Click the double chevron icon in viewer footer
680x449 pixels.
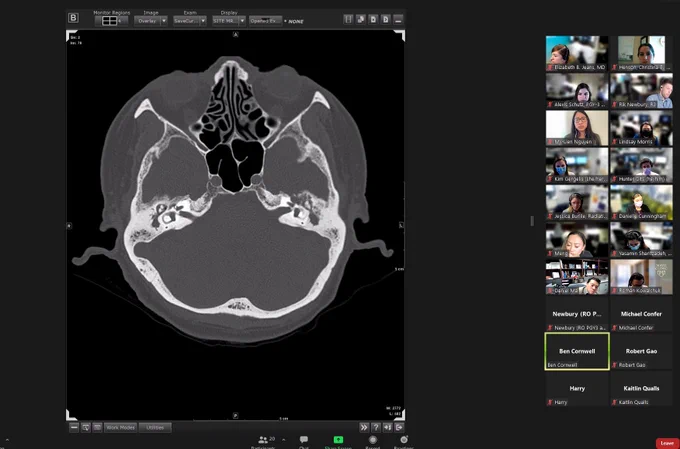pos(364,427)
